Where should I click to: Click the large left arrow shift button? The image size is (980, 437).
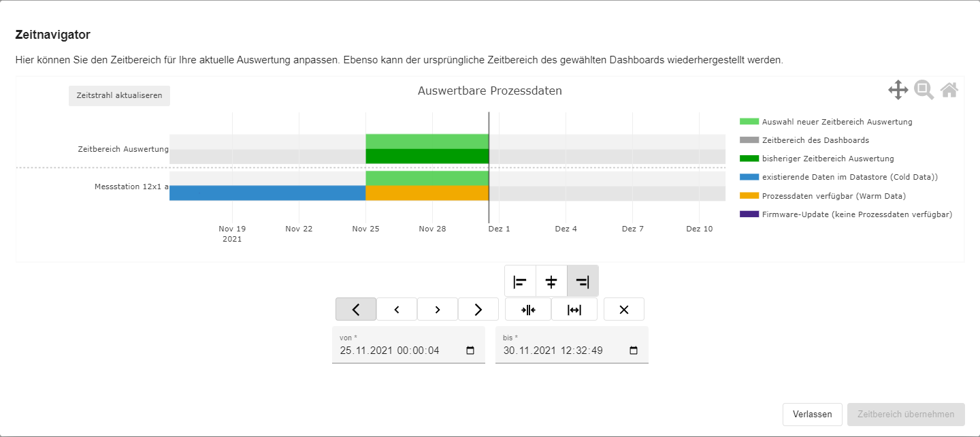pyautogui.click(x=355, y=309)
